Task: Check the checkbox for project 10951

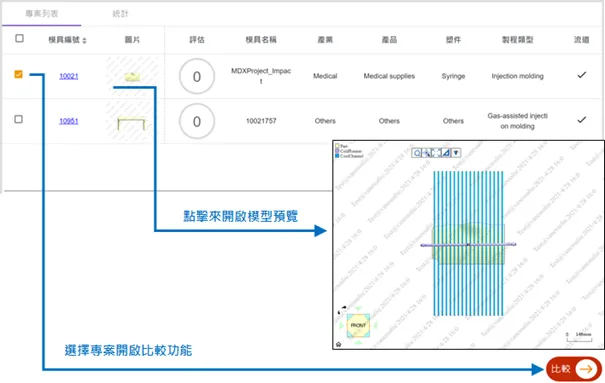Action: pyautogui.click(x=19, y=119)
